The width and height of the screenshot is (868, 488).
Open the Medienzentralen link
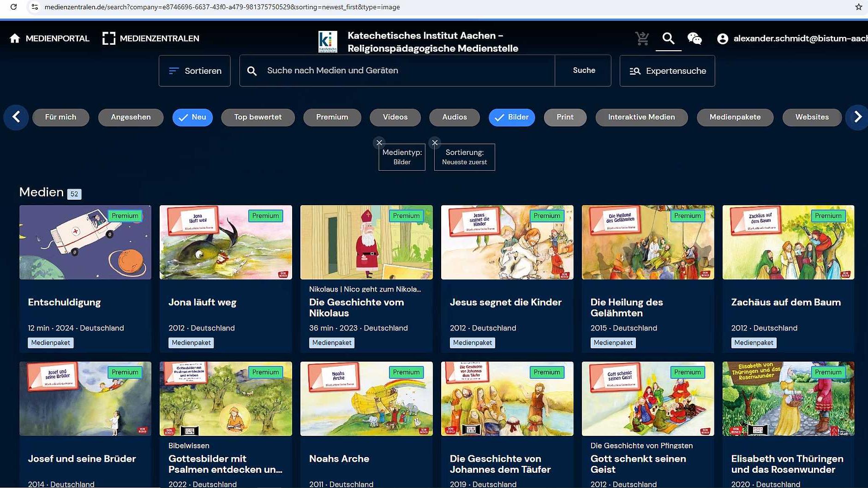tap(151, 38)
